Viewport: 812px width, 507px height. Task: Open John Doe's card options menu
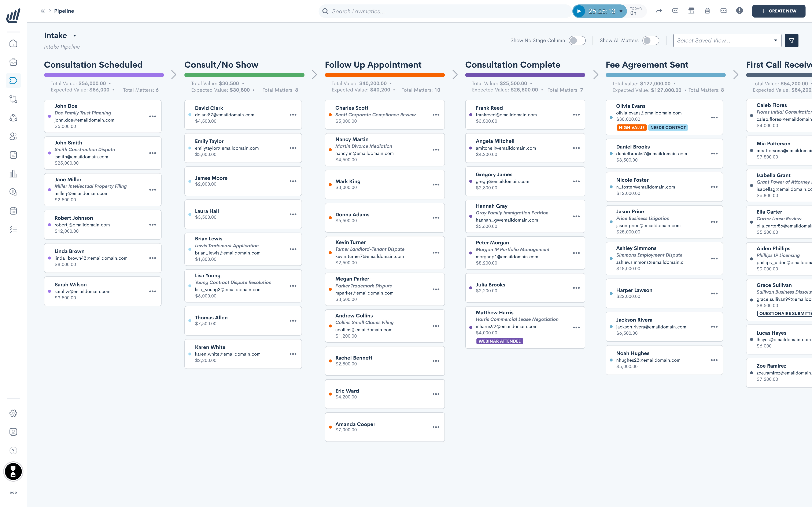click(x=153, y=116)
